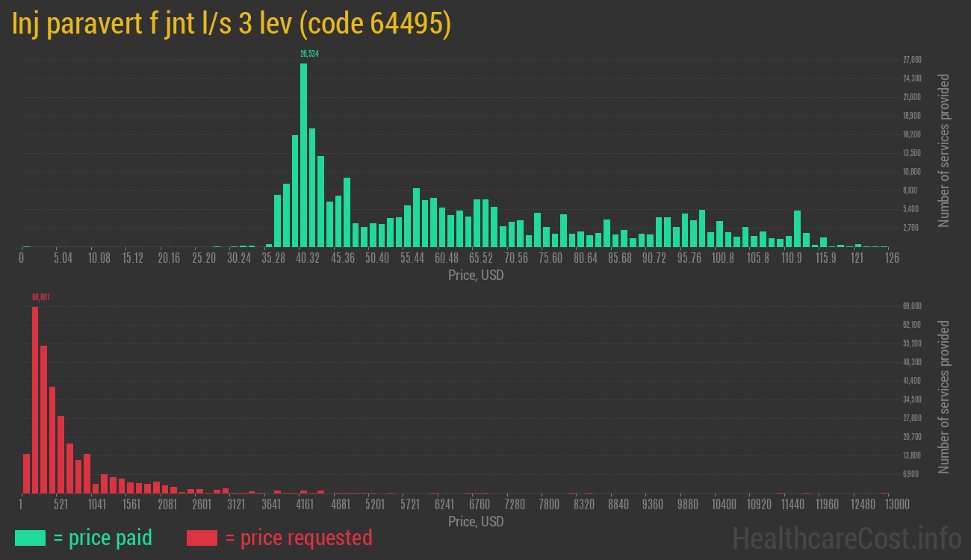
Task: Click the 68,801 peak value label
Action: [41, 297]
